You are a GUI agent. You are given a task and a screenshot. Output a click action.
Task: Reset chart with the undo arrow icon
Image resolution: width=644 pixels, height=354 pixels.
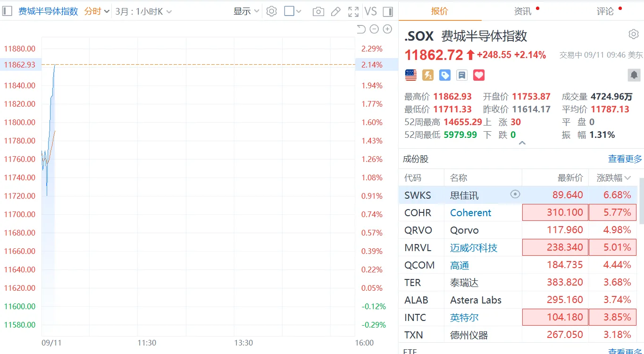[361, 29]
